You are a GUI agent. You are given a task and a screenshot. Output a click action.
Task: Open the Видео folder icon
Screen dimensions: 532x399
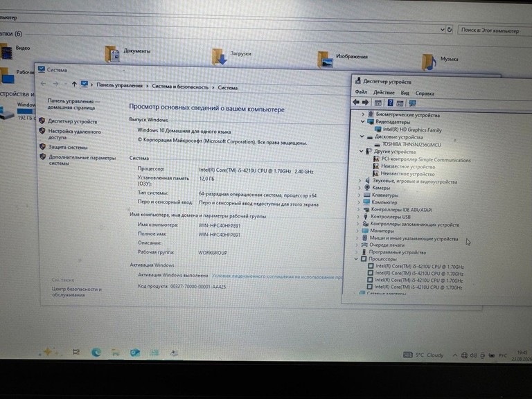click(6, 51)
